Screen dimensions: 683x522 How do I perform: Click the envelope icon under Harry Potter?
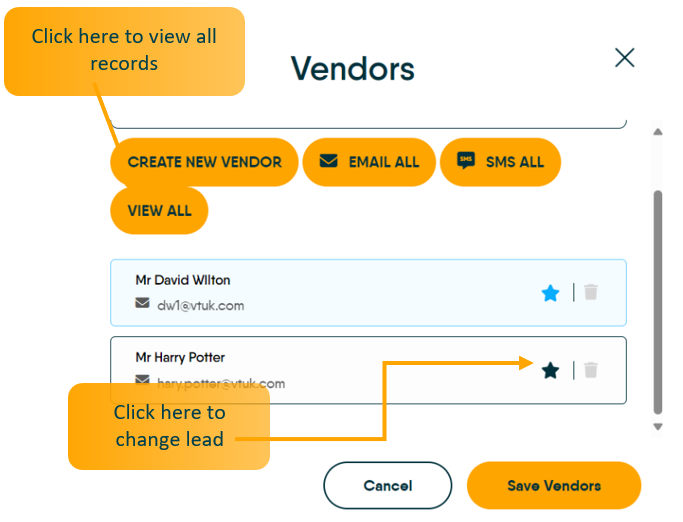pos(142,381)
